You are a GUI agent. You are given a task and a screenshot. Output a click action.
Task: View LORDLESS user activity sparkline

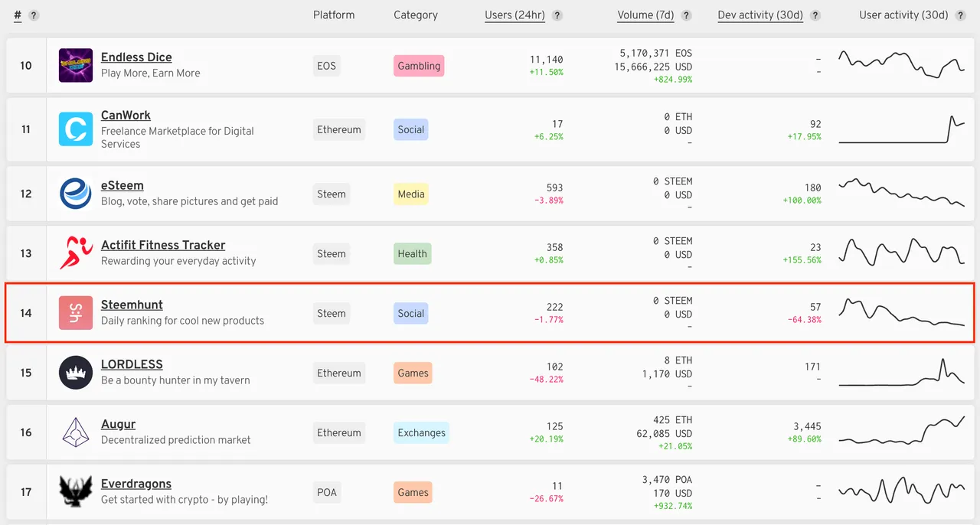(902, 372)
